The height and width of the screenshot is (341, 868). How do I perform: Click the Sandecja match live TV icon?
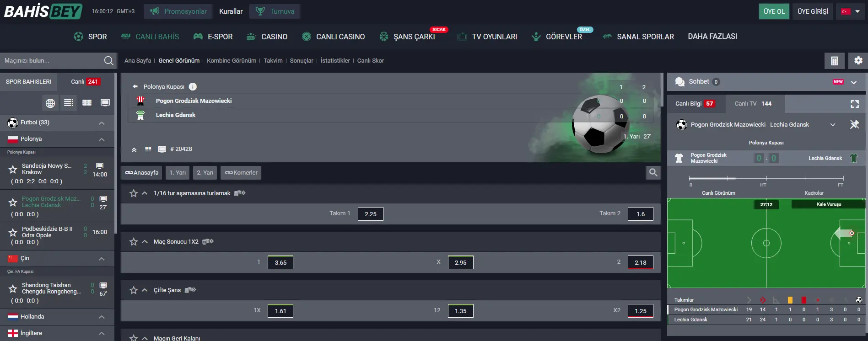tap(100, 166)
